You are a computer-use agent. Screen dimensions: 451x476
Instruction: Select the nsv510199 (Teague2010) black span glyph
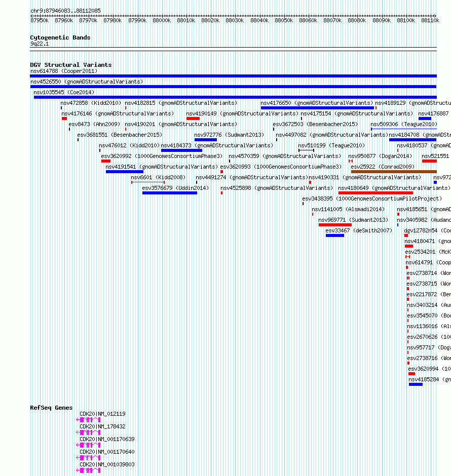click(306, 150)
